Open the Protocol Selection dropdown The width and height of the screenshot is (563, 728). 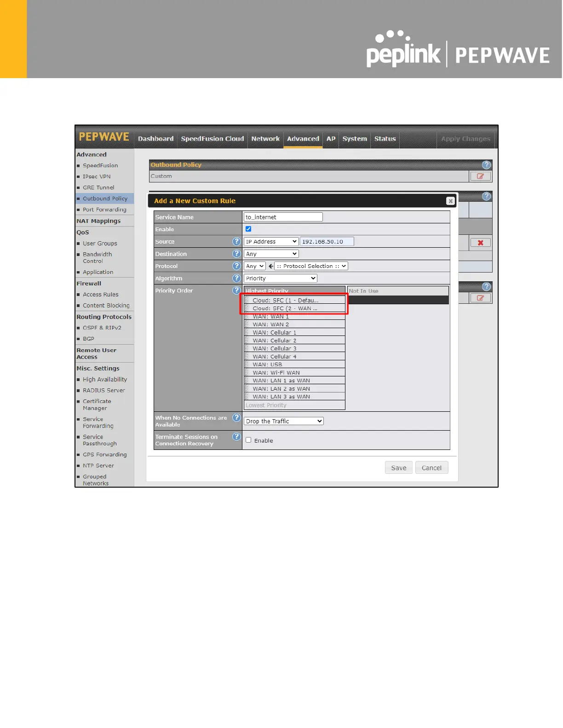click(311, 266)
